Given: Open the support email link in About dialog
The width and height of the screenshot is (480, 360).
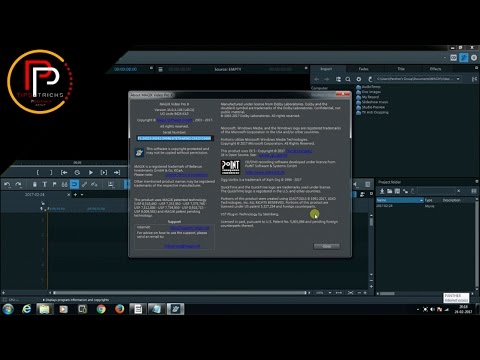Looking at the screenshot, I should point(182,246).
